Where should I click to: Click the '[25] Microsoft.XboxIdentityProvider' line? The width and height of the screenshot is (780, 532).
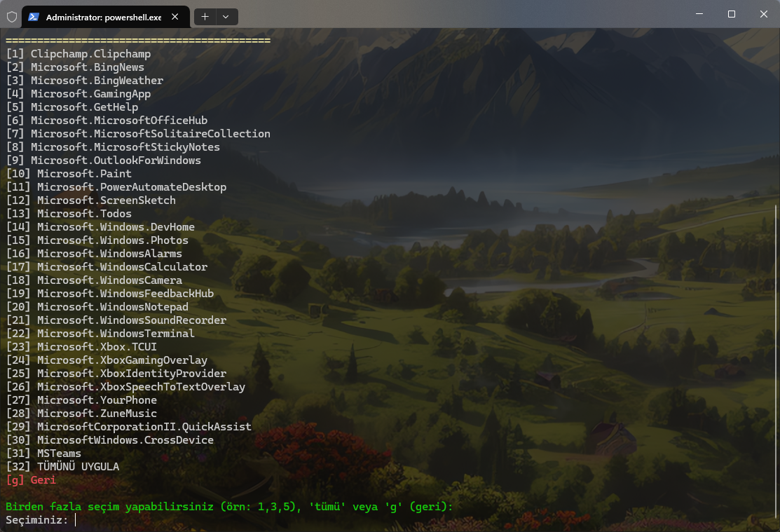click(x=116, y=374)
